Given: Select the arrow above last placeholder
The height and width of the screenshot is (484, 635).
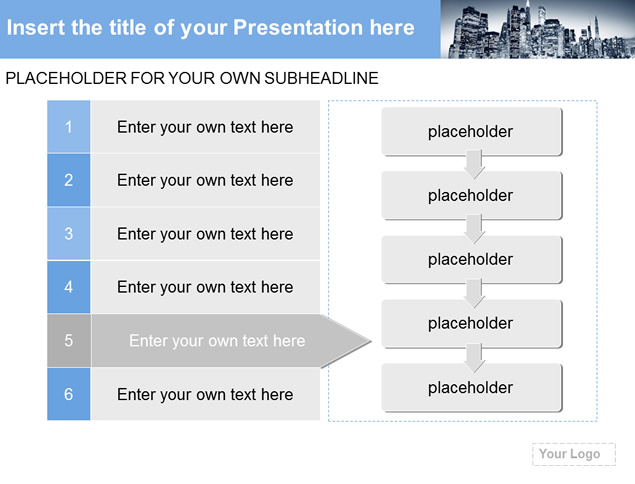Looking at the screenshot, I should 474,358.
